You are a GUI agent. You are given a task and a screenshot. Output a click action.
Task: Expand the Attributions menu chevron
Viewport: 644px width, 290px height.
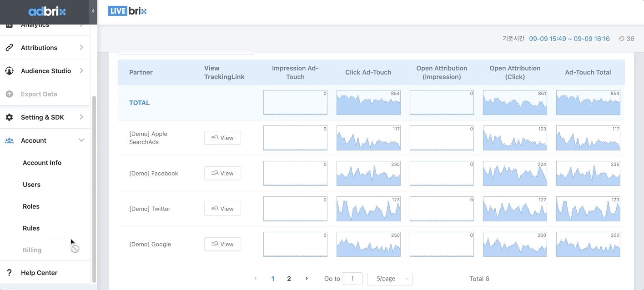[x=81, y=48]
